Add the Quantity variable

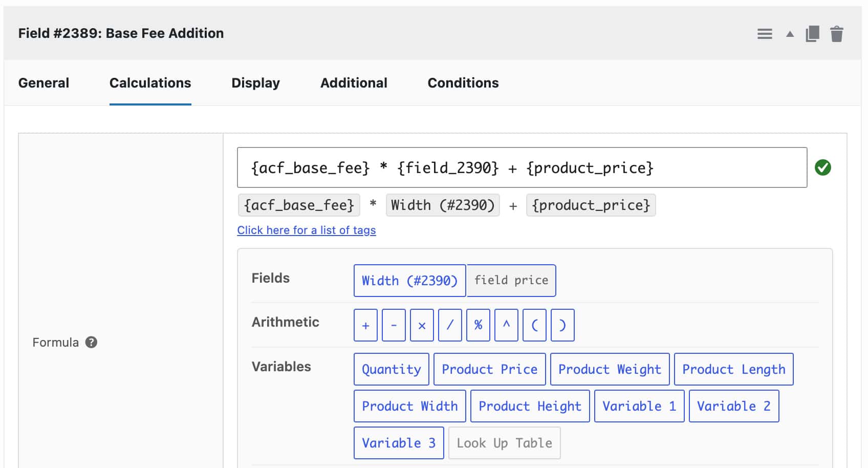click(x=392, y=369)
